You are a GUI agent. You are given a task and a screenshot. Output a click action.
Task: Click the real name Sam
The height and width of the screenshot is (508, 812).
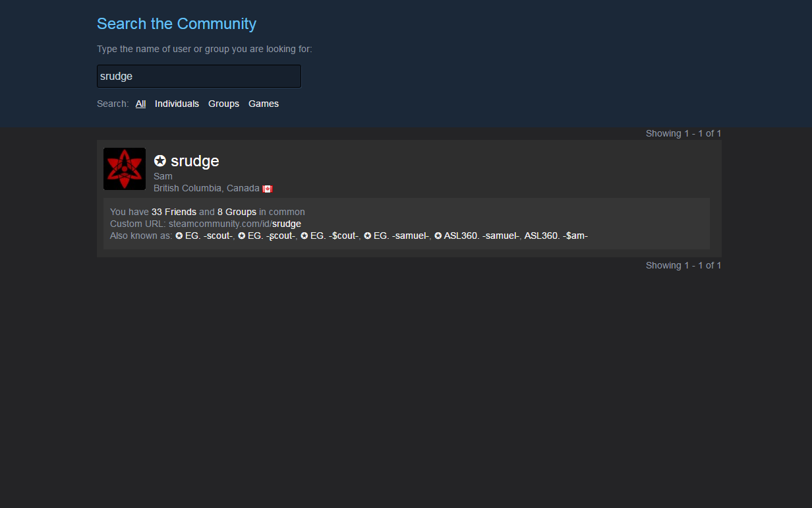[x=163, y=176]
